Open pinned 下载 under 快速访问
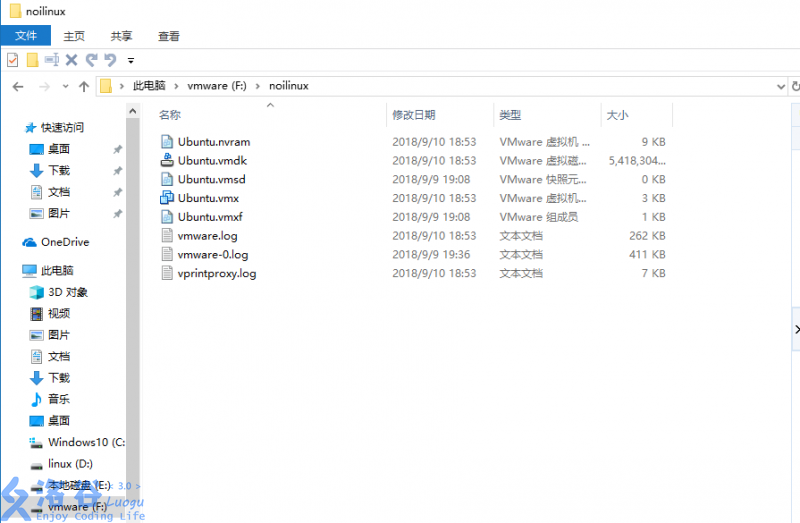This screenshot has width=800, height=523. click(x=59, y=170)
